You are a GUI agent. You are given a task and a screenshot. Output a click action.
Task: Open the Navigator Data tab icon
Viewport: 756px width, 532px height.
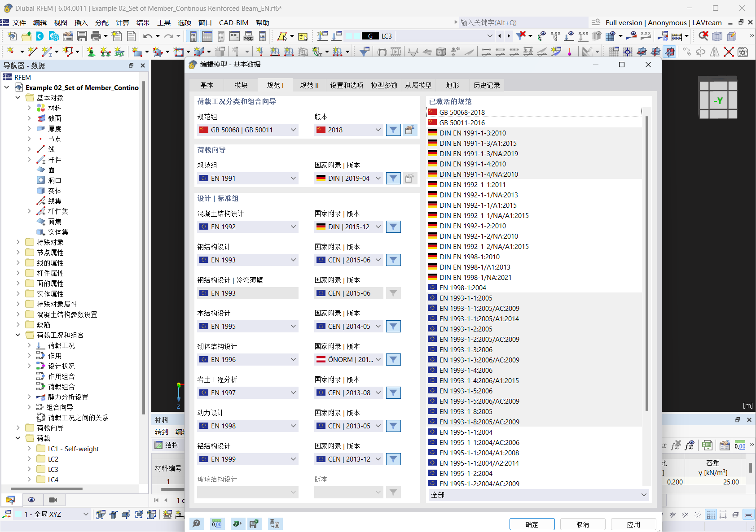tap(11, 500)
